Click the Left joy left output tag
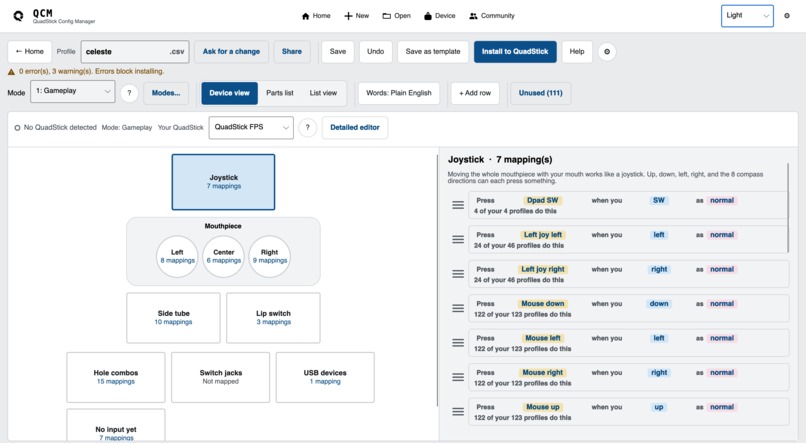 click(543, 235)
